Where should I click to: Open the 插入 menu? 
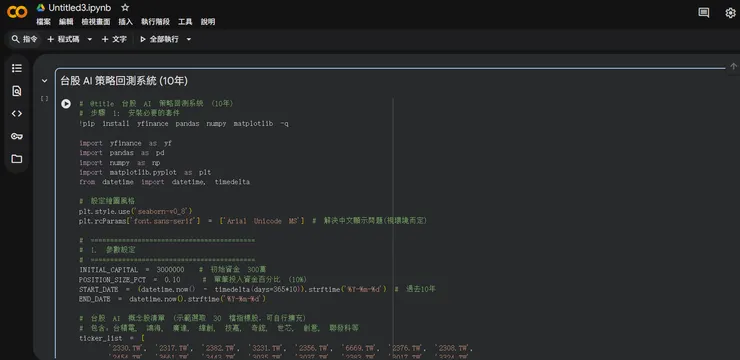pos(126,22)
